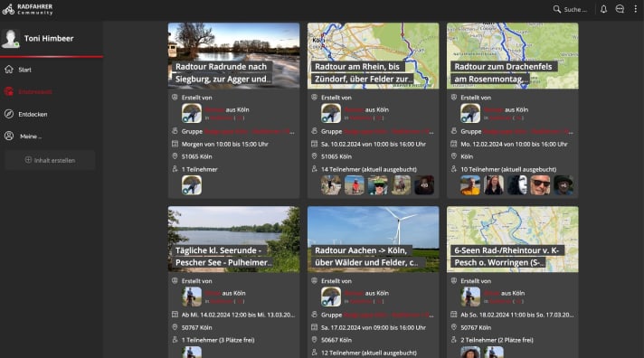Click last participant avatar on Rhein Zündorf card
Screen dimensions: 644x358
click(424, 185)
